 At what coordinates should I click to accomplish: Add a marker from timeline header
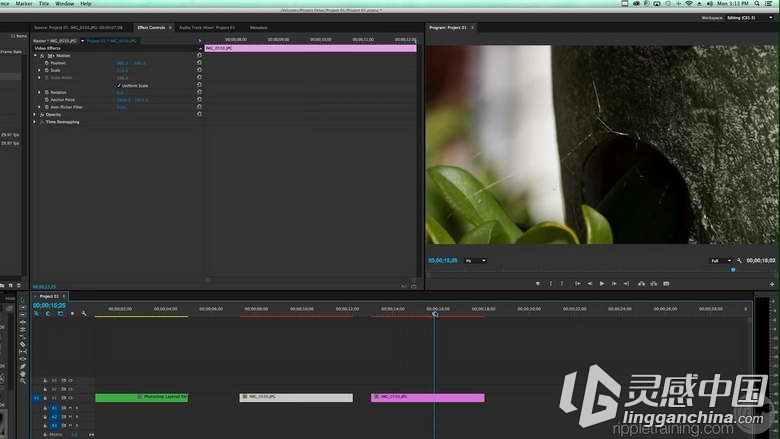coord(72,314)
